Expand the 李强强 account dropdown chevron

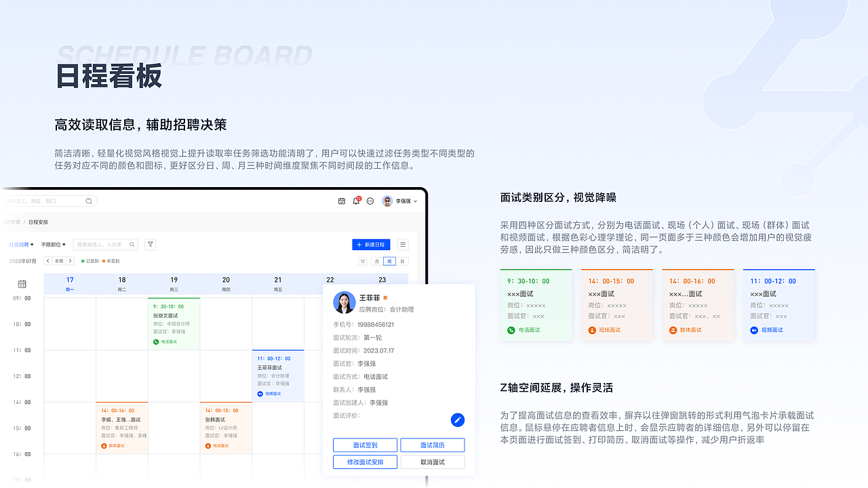416,201
